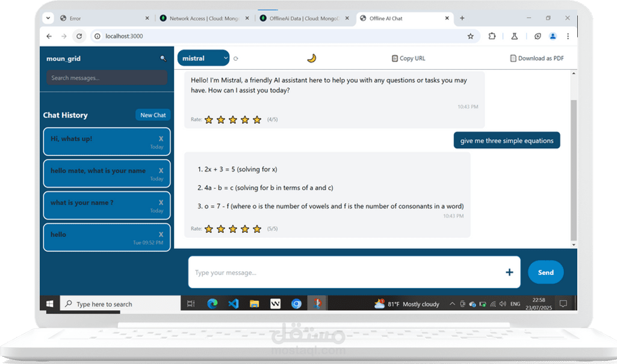Click the plus attachment icon in message box
Viewport: 617px width, 364px height.
[x=509, y=273]
